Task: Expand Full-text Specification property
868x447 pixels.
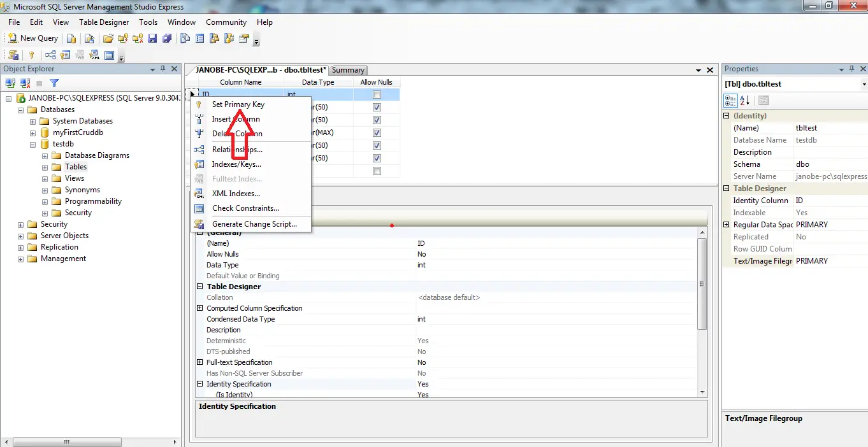Action: pos(199,362)
